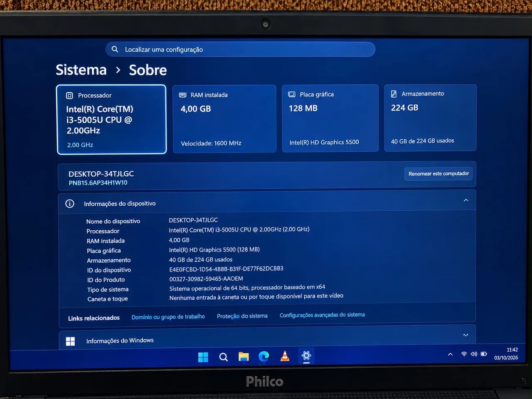Click the Wi-Fi network tray icon
The width and height of the screenshot is (532, 399).
coord(464,354)
